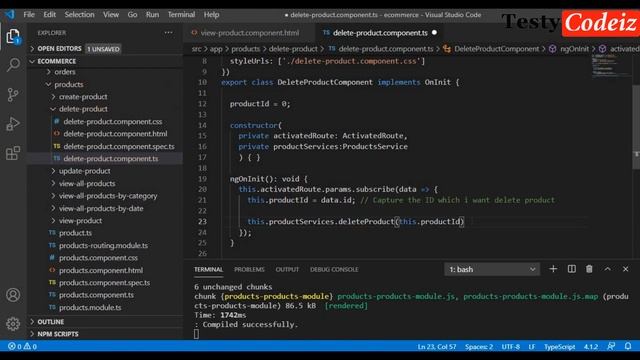
Task: Click the unsaved dot on delete-product.component.ts tab
Action: tap(434, 33)
